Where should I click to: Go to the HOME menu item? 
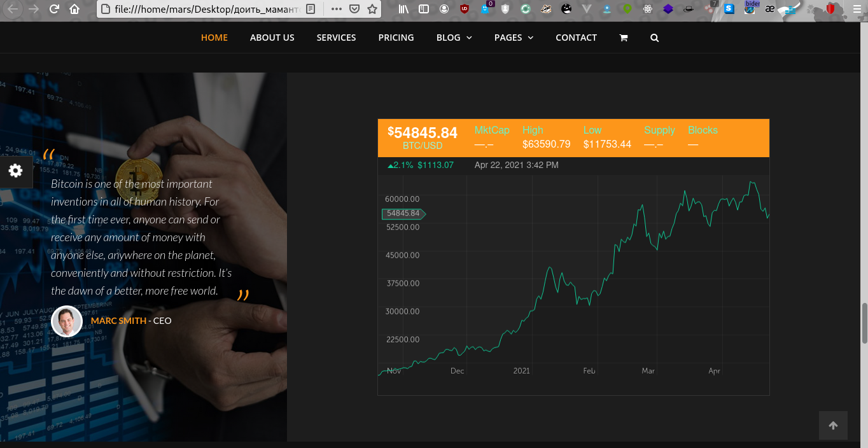[214, 38]
